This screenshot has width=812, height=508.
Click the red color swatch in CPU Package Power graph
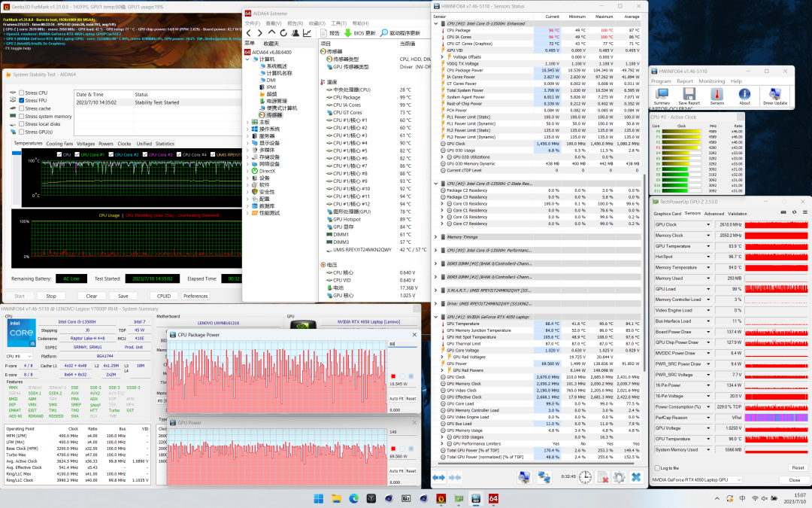tap(392, 376)
